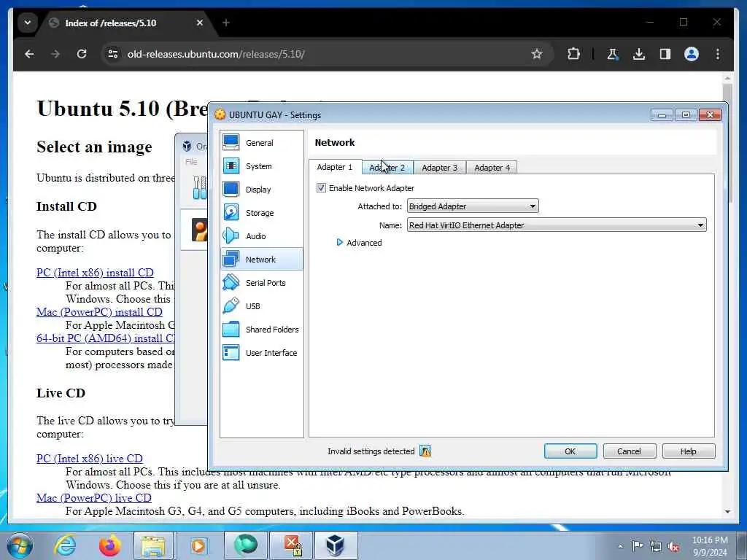View site information icon in address bar
The width and height of the screenshot is (747, 560).
pyautogui.click(x=113, y=54)
